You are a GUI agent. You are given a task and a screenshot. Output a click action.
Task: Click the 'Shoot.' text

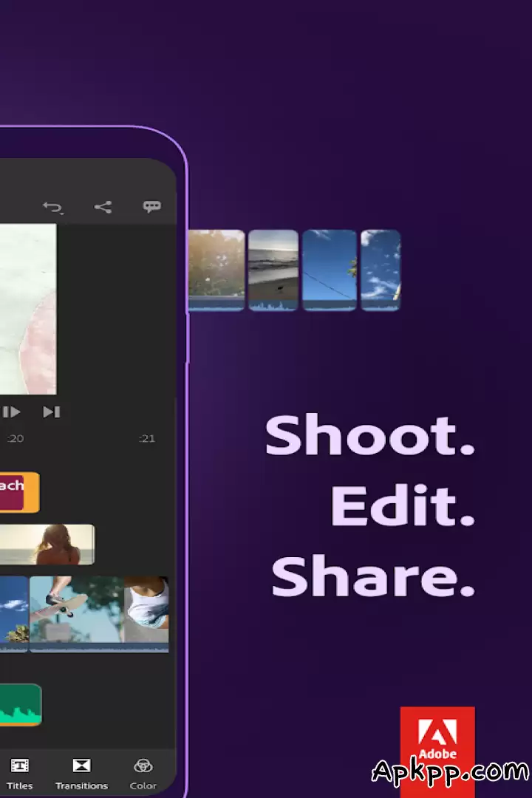pyautogui.click(x=370, y=434)
